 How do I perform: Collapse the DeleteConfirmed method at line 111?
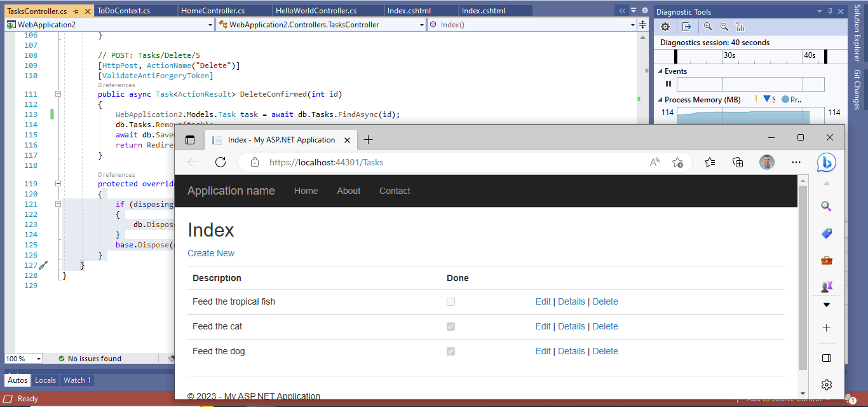coord(58,94)
